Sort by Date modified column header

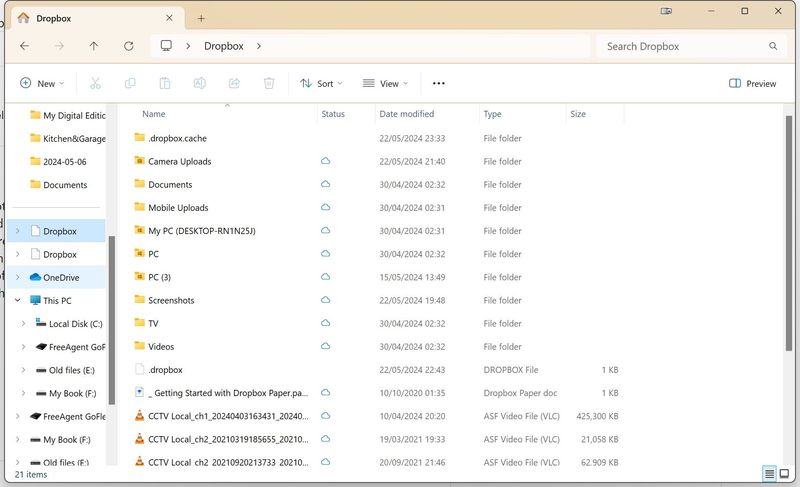(x=407, y=114)
